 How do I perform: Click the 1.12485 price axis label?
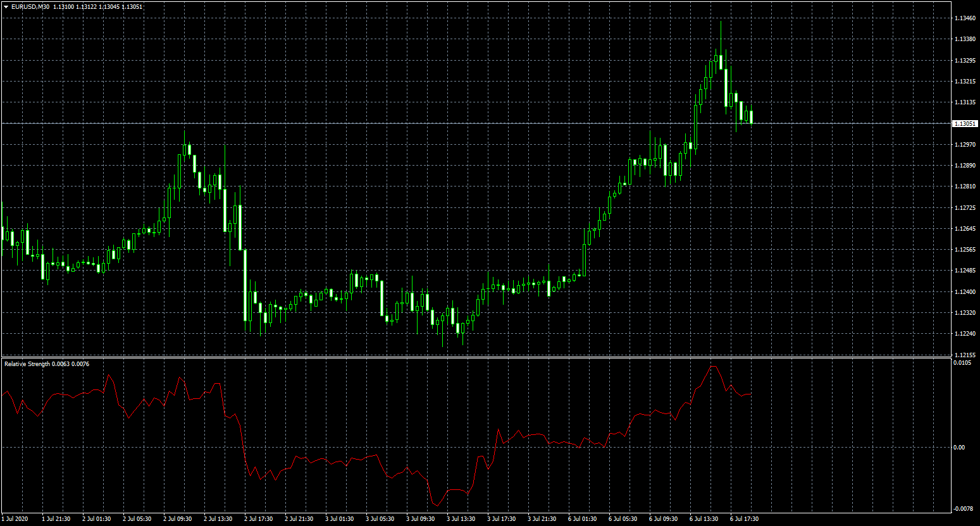tap(965, 271)
